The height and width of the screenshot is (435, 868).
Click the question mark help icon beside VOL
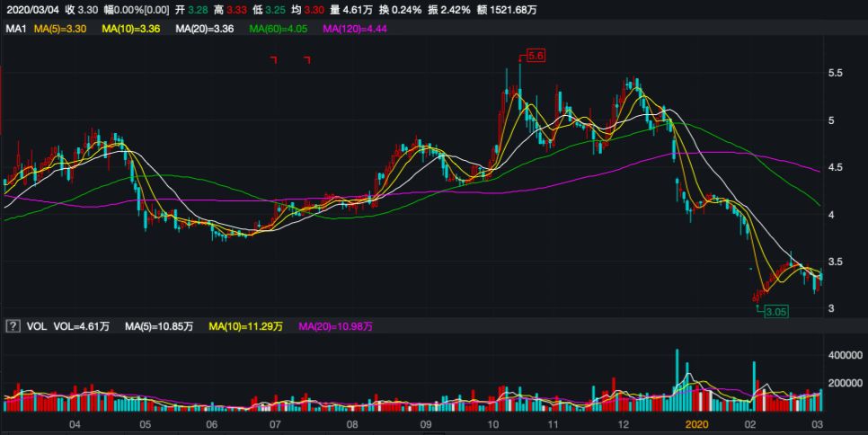pos(13,326)
